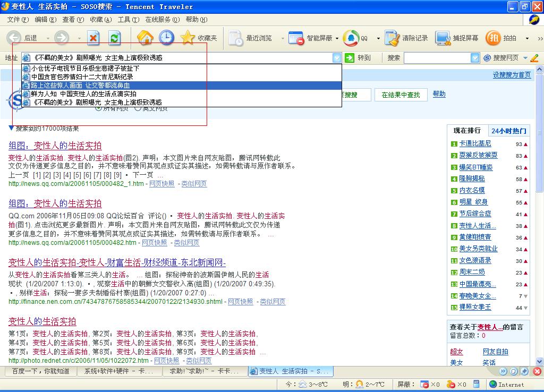Open the 编辑(E) menu
This screenshot has width=544, height=392.
[46, 20]
